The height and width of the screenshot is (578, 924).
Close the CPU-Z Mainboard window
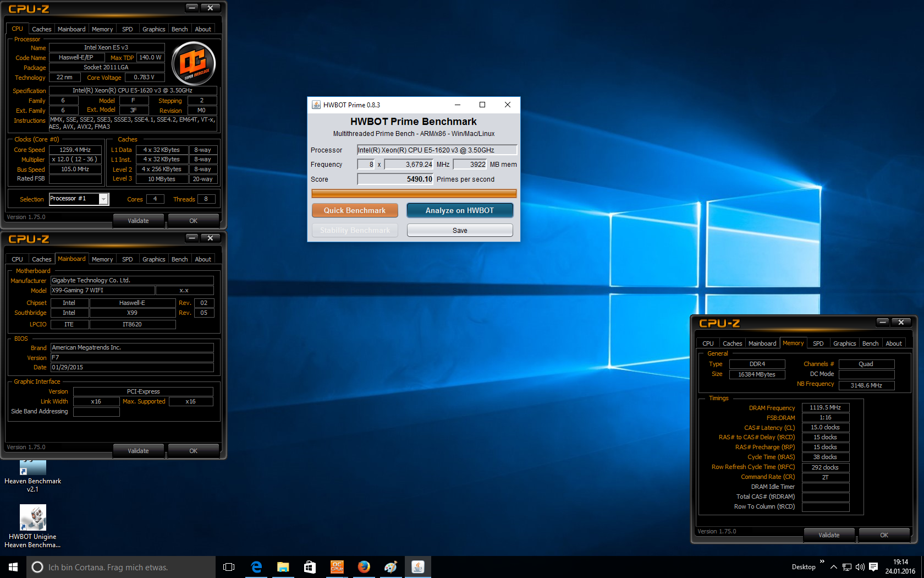point(210,238)
